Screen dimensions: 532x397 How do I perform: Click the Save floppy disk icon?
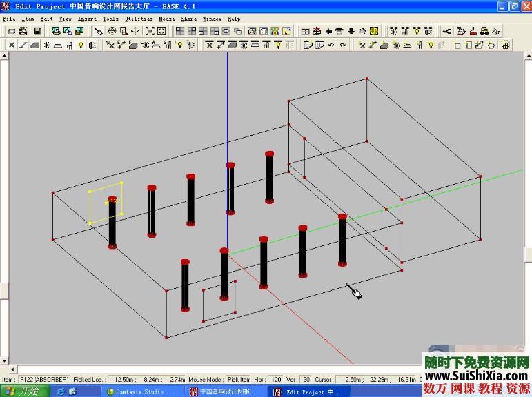pyautogui.click(x=37, y=31)
